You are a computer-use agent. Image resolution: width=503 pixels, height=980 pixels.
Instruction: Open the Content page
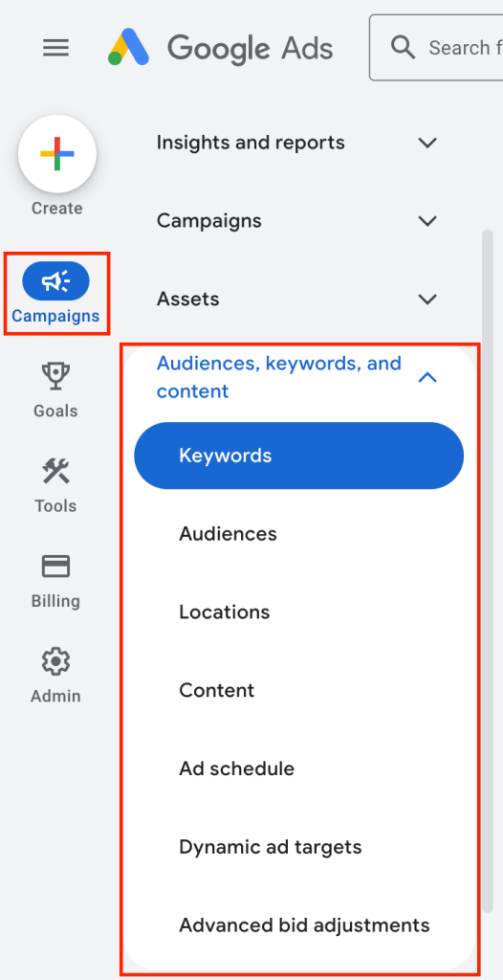point(217,690)
